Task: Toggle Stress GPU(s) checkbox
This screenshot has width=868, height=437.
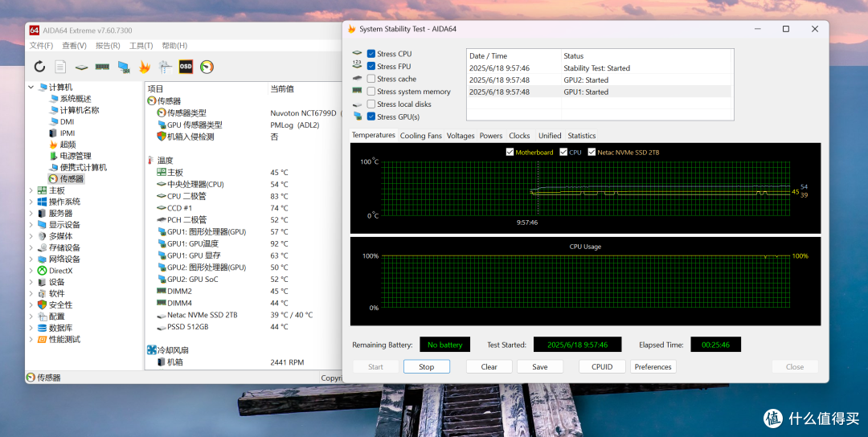Action: point(371,116)
